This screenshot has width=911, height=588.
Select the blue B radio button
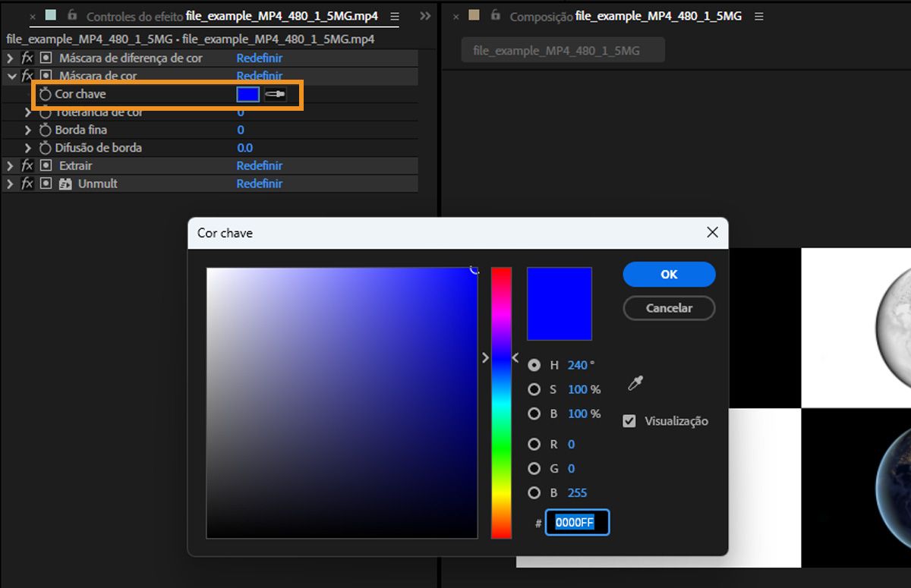pyautogui.click(x=534, y=492)
